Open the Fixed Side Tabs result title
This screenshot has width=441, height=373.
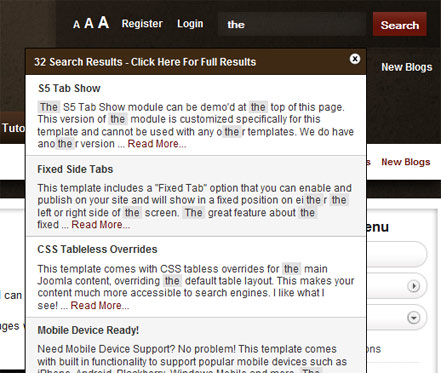tap(75, 169)
